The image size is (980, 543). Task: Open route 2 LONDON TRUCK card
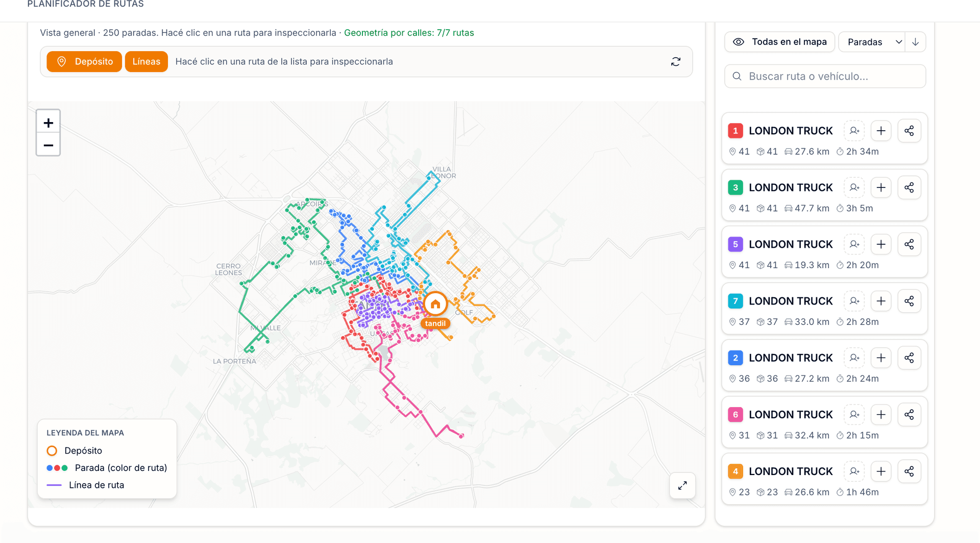pos(824,365)
